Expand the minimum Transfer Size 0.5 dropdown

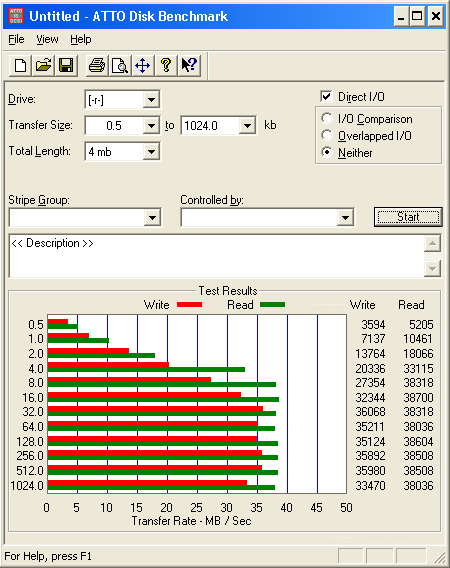(151, 125)
